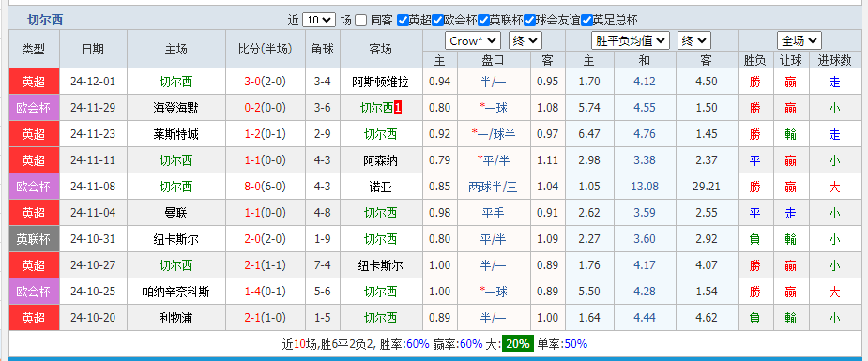Viewport: 868px width, 361px height.
Task: Click handicap 两球半/三
Action: 494,187
